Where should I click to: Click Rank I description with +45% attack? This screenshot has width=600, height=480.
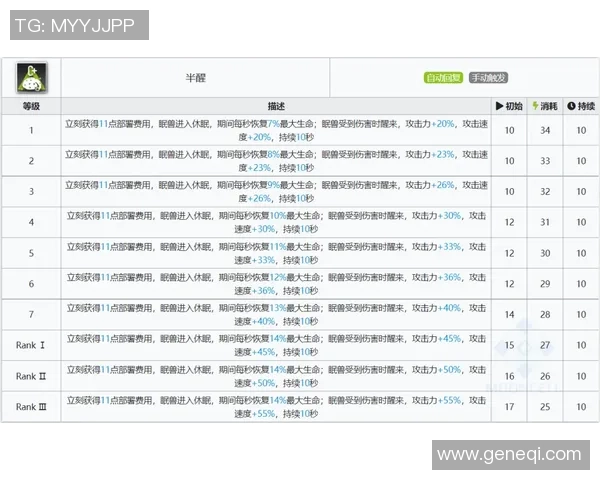click(276, 345)
